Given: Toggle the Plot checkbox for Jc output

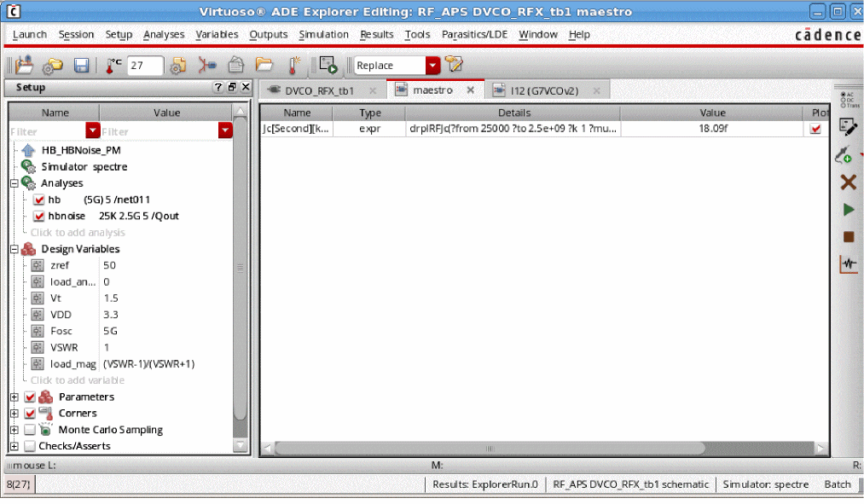Looking at the screenshot, I should 815,129.
